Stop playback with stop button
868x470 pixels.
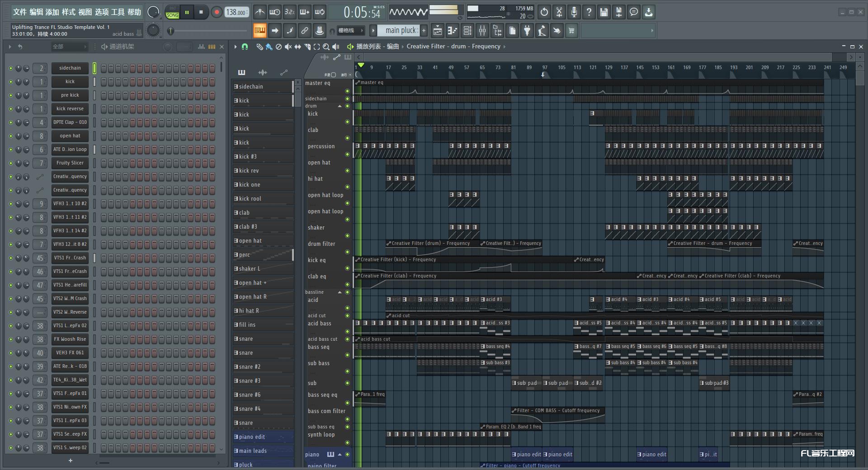201,12
